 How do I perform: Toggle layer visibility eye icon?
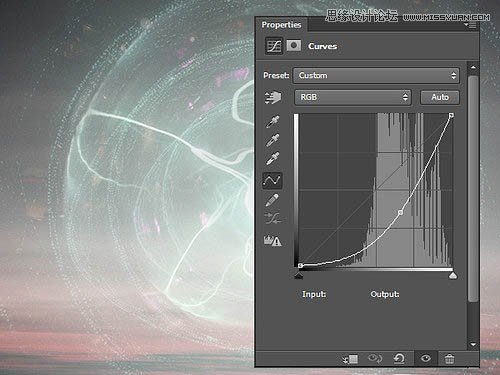[425, 359]
